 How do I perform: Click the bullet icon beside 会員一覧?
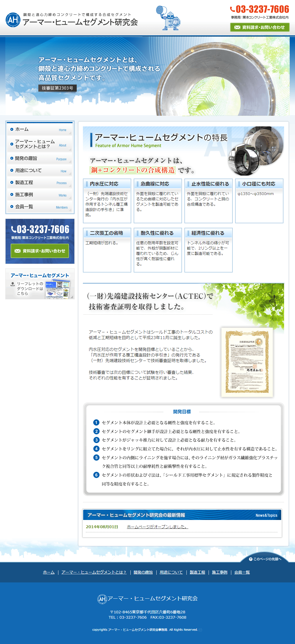[x=12, y=207]
